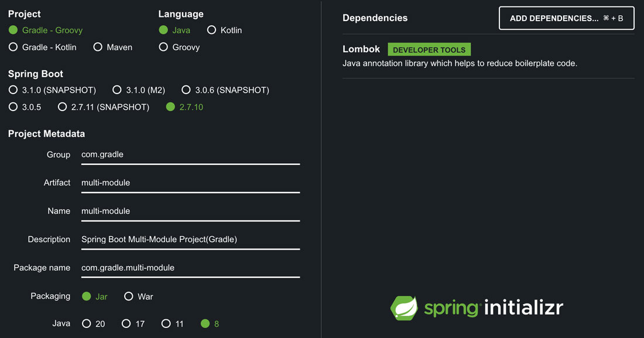Click the Lombok dependency entry
This screenshot has width=644, height=338.
[488, 56]
